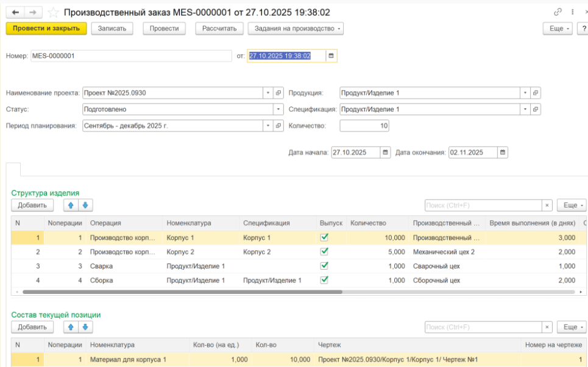Expand the Спецификация dropdown

click(525, 110)
